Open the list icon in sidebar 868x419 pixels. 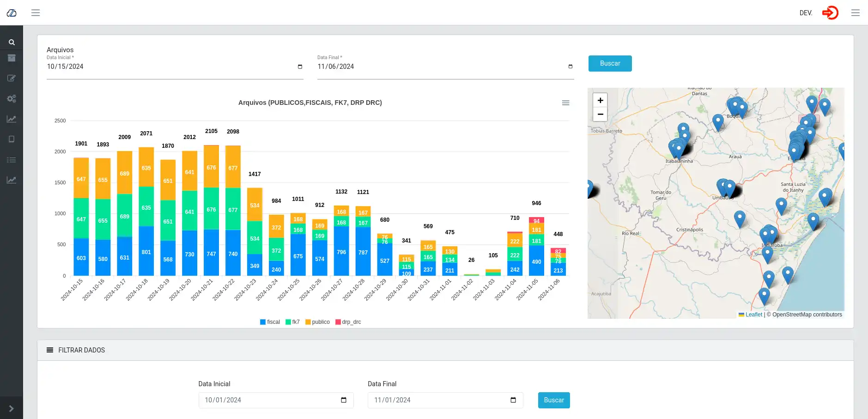click(x=12, y=160)
